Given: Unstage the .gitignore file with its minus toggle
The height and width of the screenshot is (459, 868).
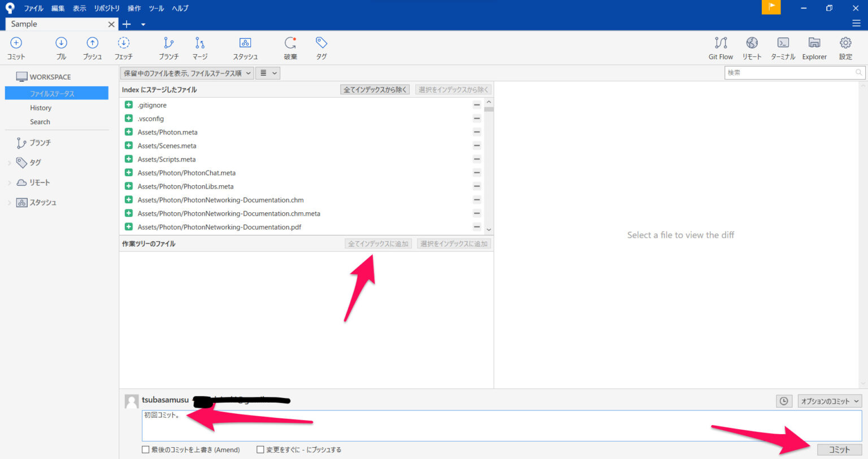Looking at the screenshot, I should coord(476,105).
